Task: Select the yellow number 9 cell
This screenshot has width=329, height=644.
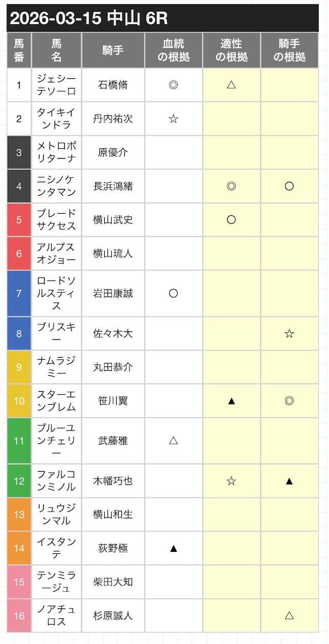Action: coord(19,367)
